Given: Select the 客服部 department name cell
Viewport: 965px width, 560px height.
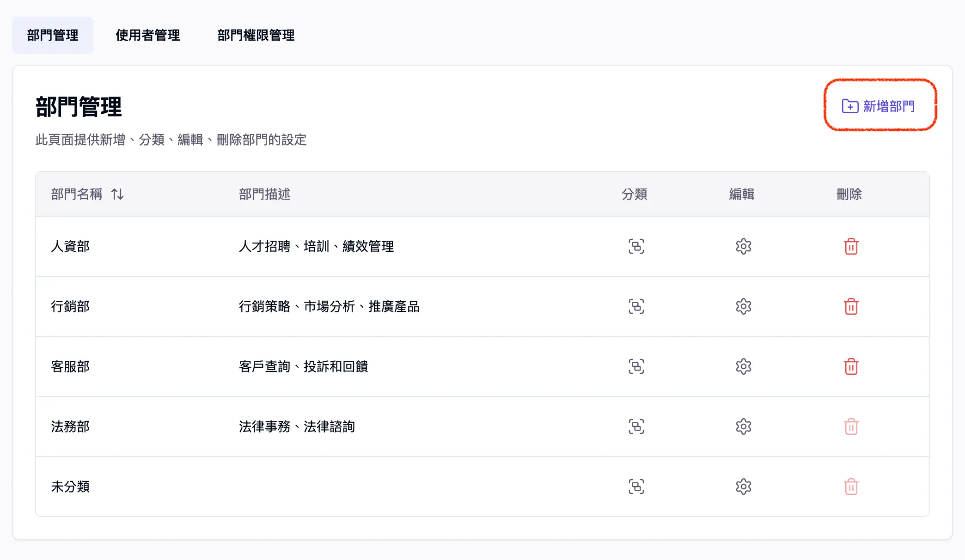Looking at the screenshot, I should (70, 366).
